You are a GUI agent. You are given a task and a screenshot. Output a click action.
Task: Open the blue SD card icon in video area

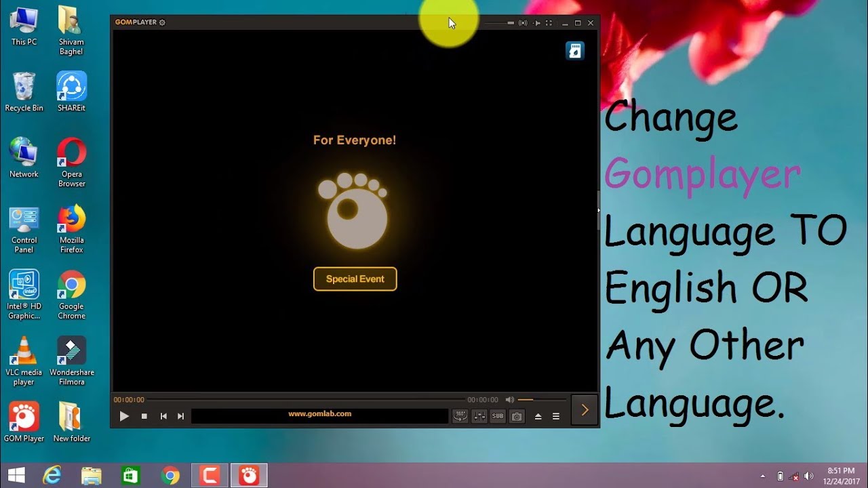(x=575, y=51)
